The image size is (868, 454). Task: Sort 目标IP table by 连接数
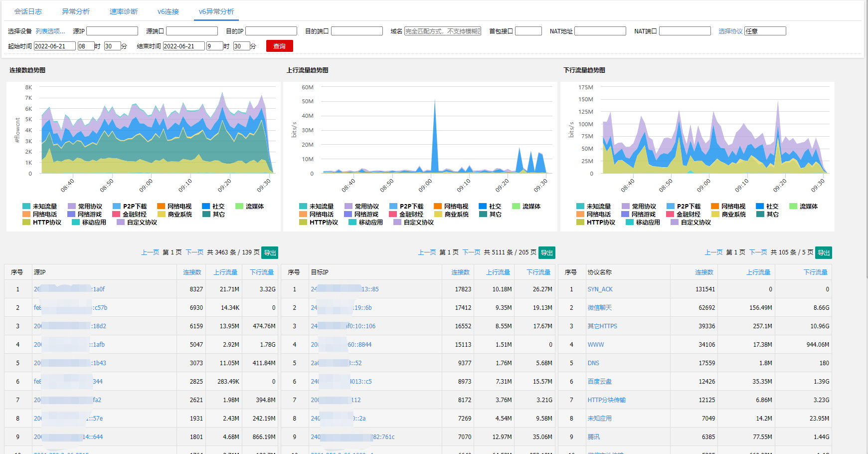coord(460,272)
